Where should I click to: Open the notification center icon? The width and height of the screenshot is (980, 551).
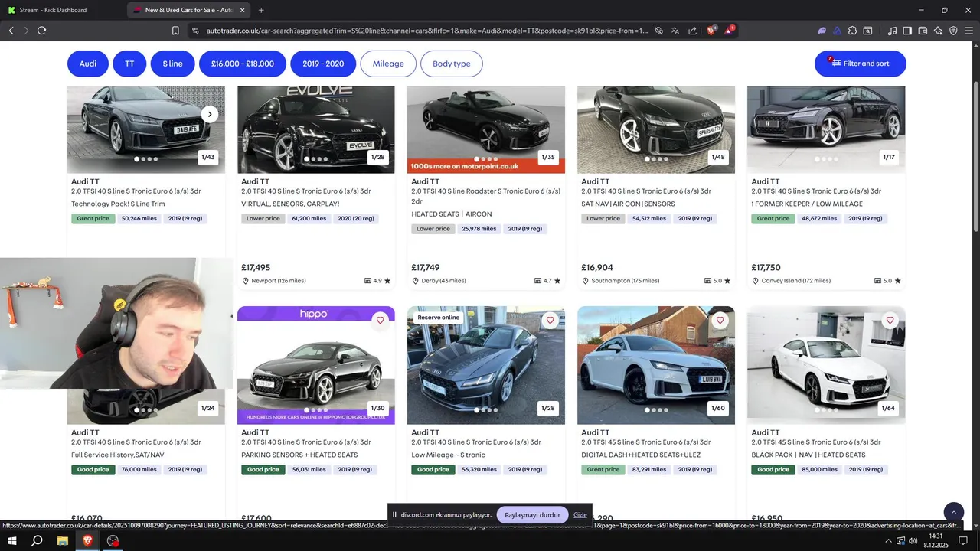coord(963,541)
